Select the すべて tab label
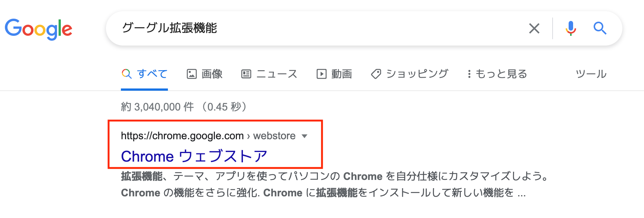The image size is (644, 218). click(152, 74)
